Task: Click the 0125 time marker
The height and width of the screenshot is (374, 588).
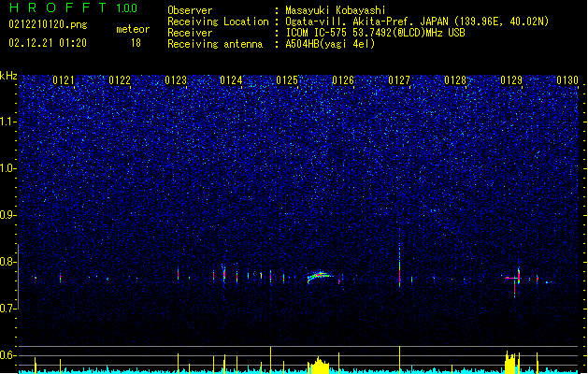Action: tap(287, 80)
